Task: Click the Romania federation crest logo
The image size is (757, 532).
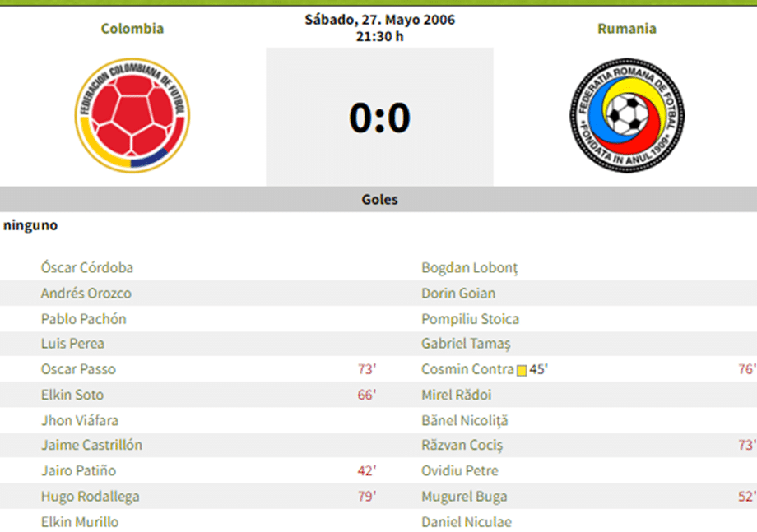Action: (627, 116)
